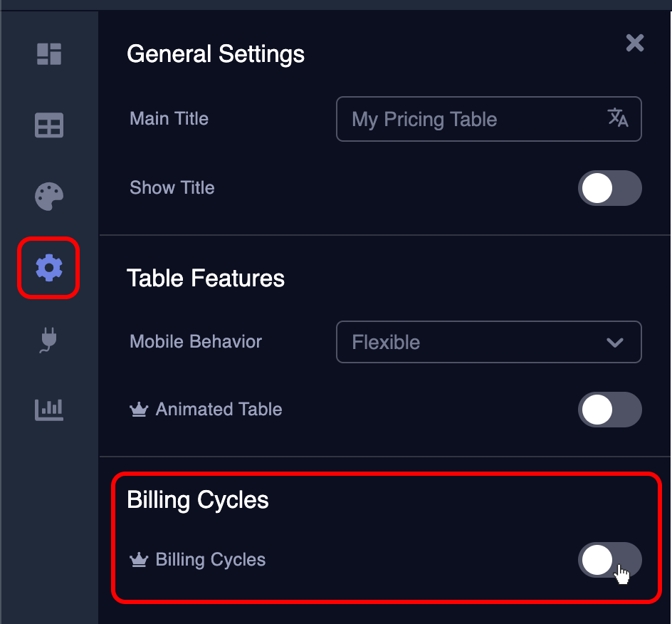This screenshot has height=624, width=672.
Task: Click the Mobile Behavior label
Action: point(196,342)
